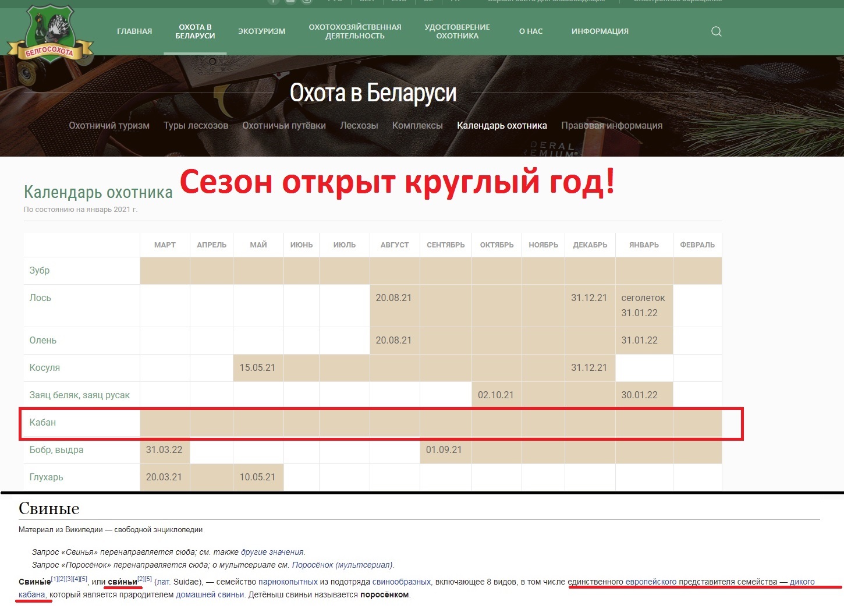
Task: Open ОХОТОХОЗЯЙСТВЕННАЯ ДЕЯТЕЛЬНОСТЬ menu item
Action: pos(354,31)
